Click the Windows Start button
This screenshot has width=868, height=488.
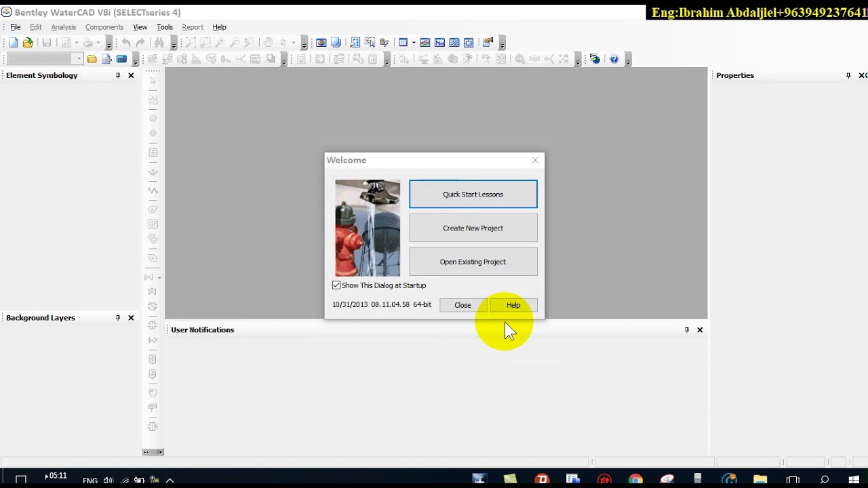(854, 479)
